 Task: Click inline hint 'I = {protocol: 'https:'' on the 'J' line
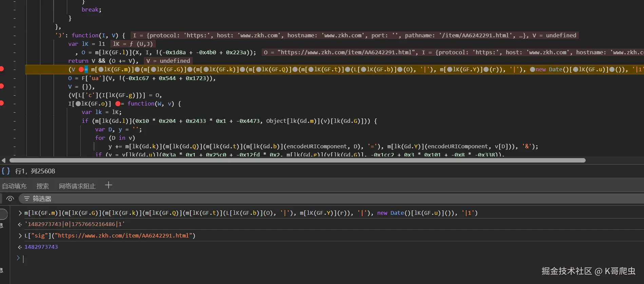[355, 35]
